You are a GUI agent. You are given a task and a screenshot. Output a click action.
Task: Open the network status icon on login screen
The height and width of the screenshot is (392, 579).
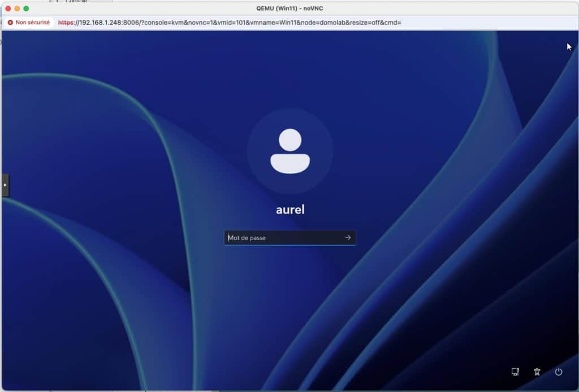pos(515,371)
